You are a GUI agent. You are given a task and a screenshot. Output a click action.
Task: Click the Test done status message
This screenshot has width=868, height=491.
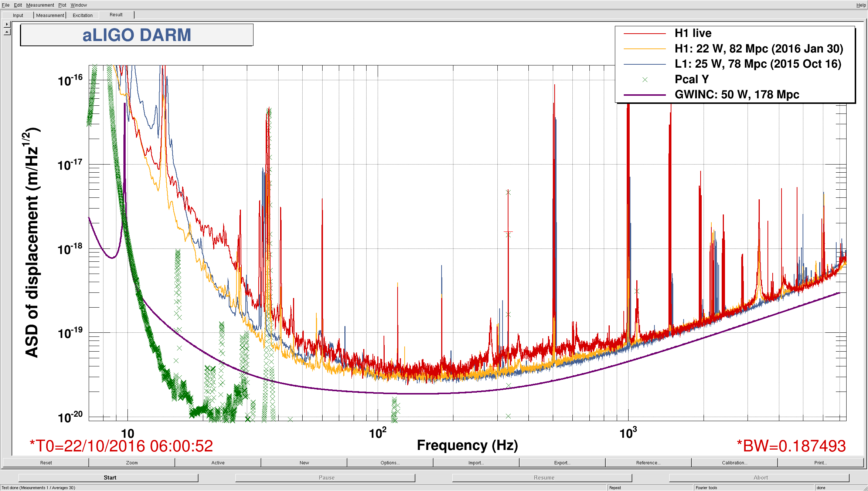click(x=38, y=488)
